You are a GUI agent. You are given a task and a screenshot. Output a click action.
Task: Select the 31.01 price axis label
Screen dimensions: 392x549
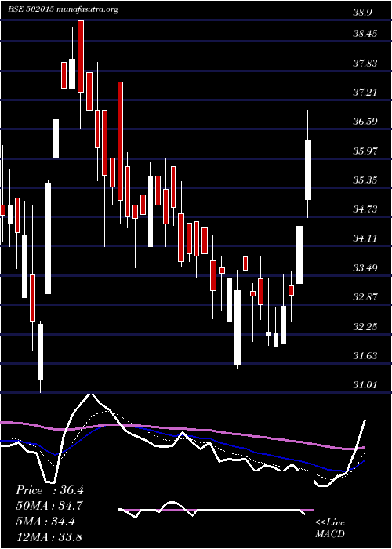click(365, 385)
